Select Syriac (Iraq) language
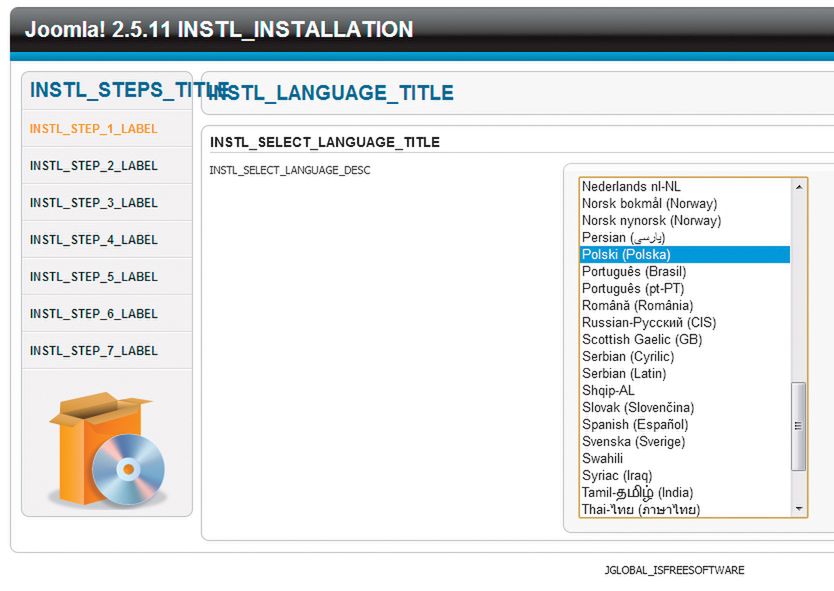The height and width of the screenshot is (591, 834). coord(684,476)
